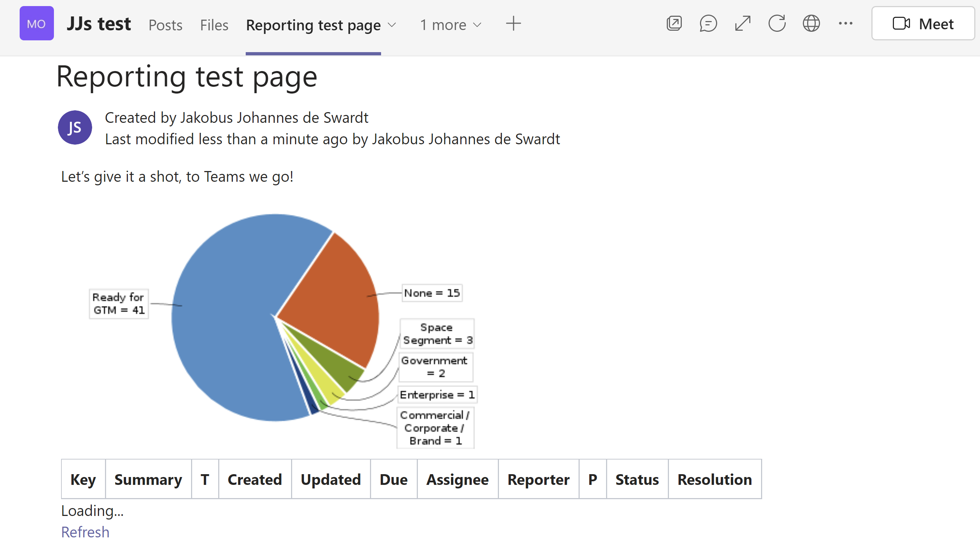Click the Space Segment = 3 label
The width and height of the screenshot is (980, 557).
(437, 333)
